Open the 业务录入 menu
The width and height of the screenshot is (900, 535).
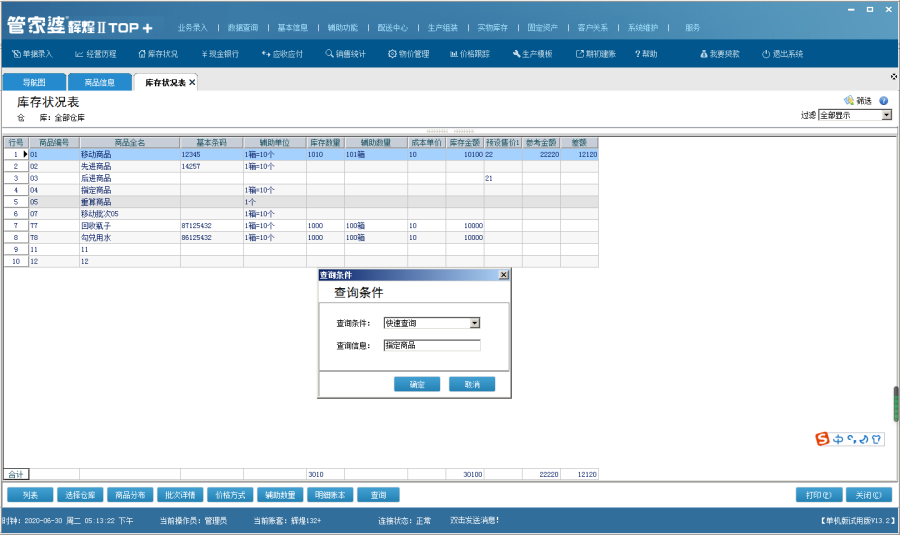[x=192, y=27]
